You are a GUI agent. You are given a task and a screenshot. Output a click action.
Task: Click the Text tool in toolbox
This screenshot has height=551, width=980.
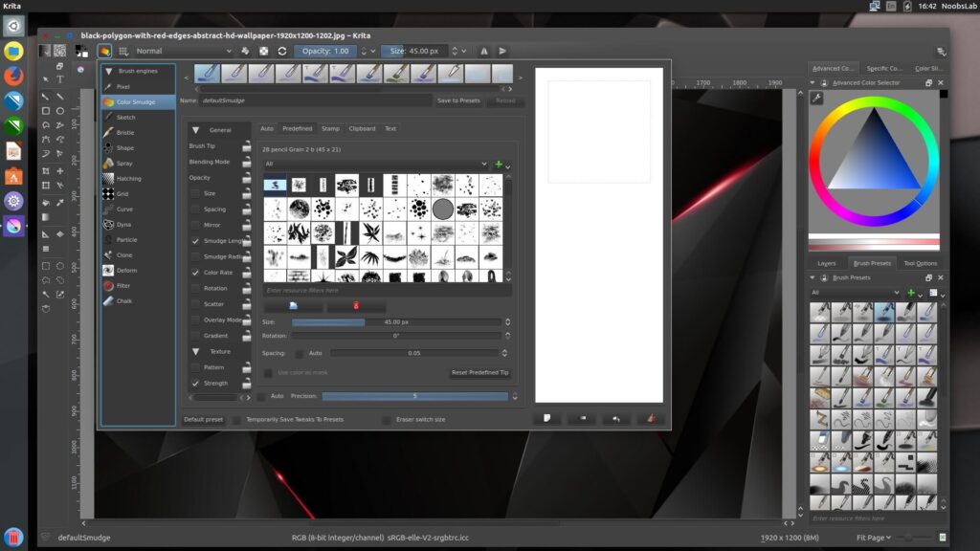60,80
